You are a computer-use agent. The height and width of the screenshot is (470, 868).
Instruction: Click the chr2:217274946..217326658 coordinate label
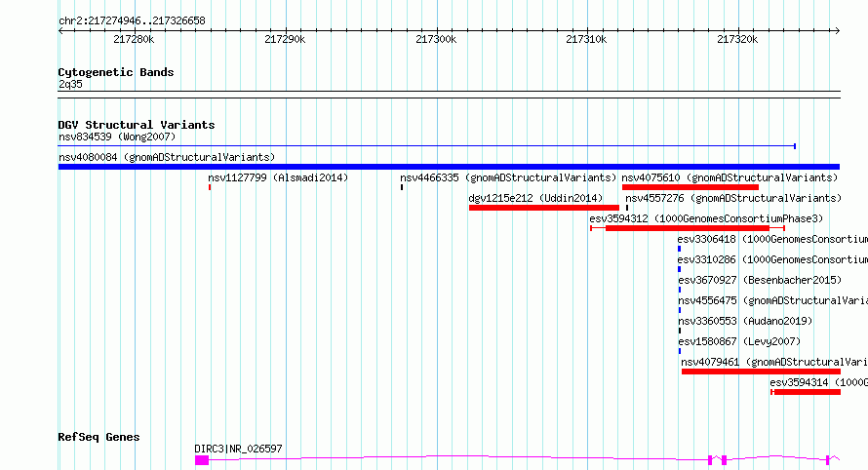132,21
